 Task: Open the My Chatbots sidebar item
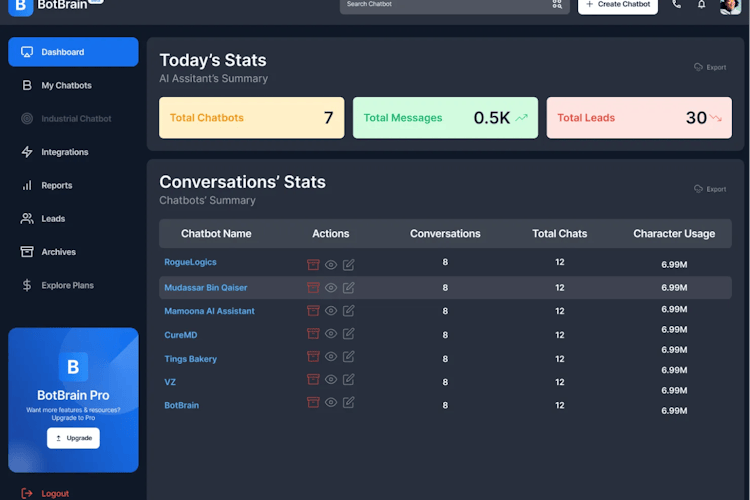[66, 86]
